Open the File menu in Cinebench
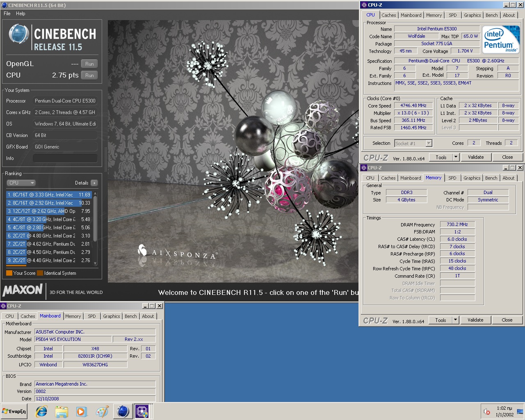 (7, 14)
